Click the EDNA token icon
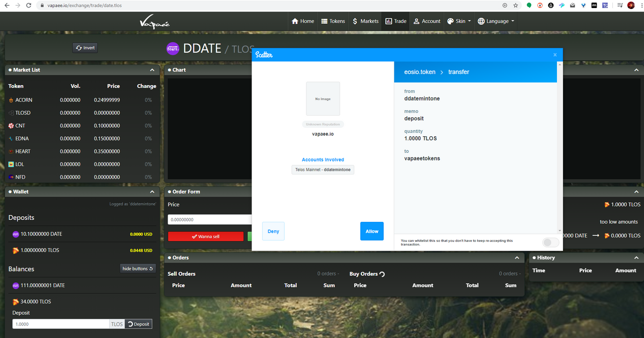 point(11,138)
